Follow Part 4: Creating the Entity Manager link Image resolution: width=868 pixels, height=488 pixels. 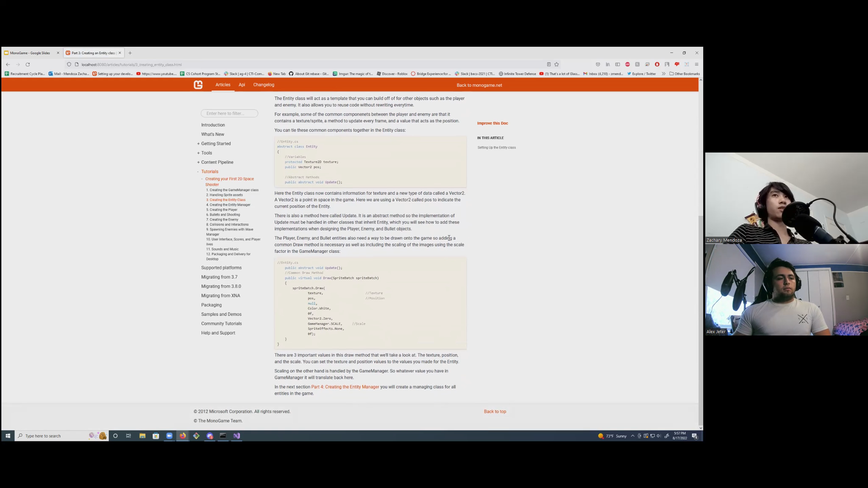(345, 387)
